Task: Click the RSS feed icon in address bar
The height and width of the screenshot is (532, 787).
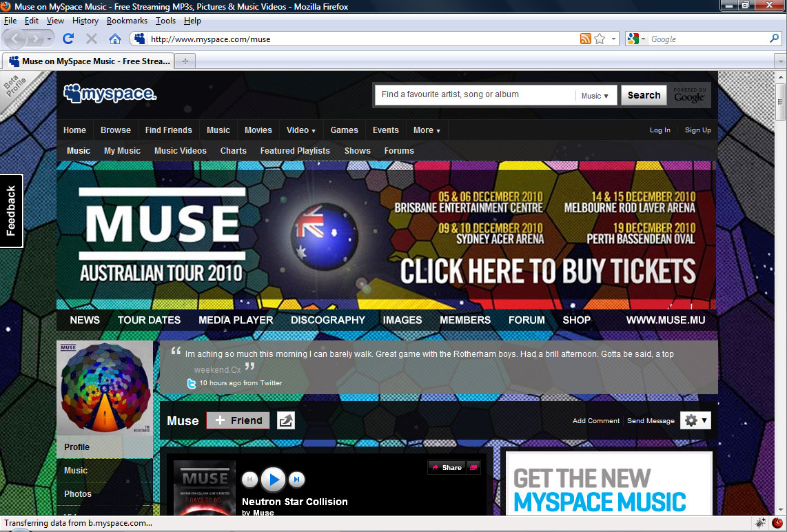Action: (585, 39)
